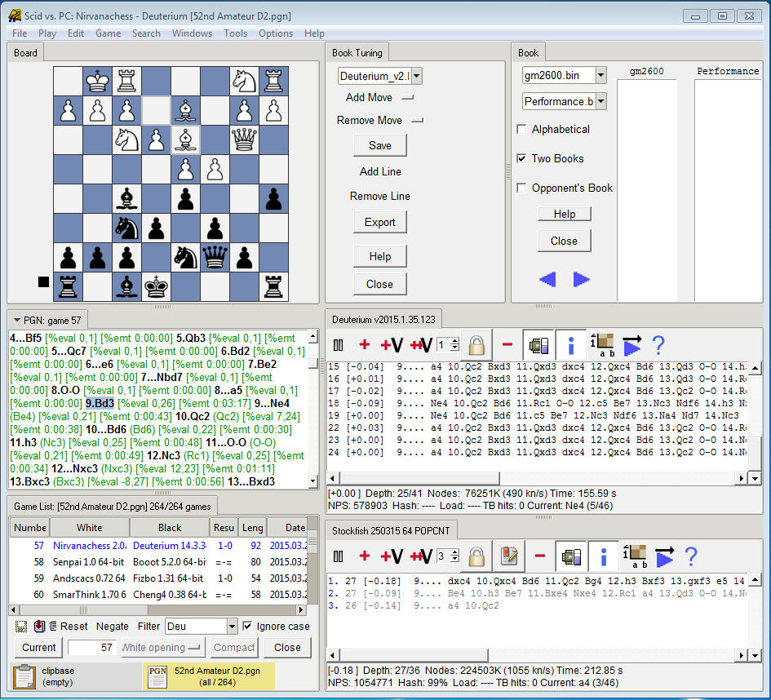Go to previous book move with left arrow

coord(547,279)
